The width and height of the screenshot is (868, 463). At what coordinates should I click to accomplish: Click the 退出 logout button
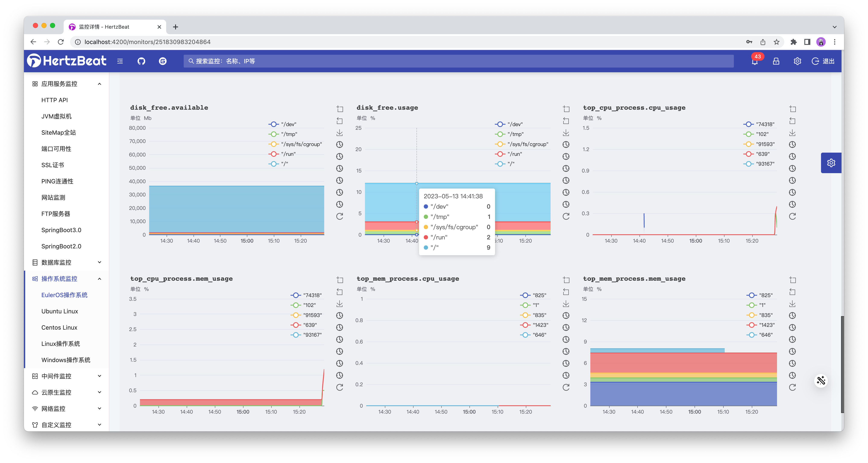824,61
